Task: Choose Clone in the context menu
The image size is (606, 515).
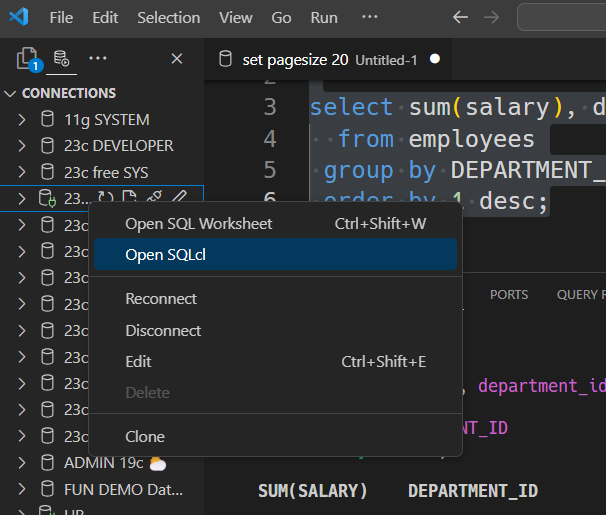Action: [145, 437]
